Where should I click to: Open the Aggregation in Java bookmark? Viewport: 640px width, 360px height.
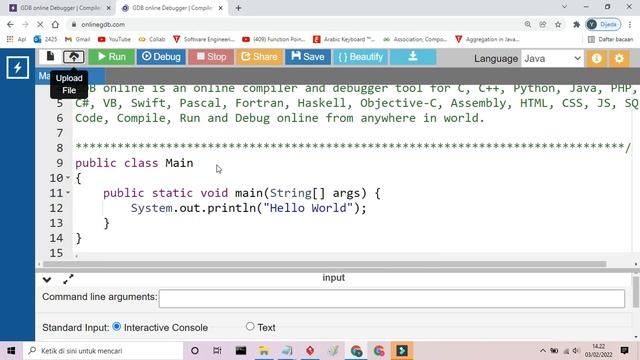pos(487,39)
